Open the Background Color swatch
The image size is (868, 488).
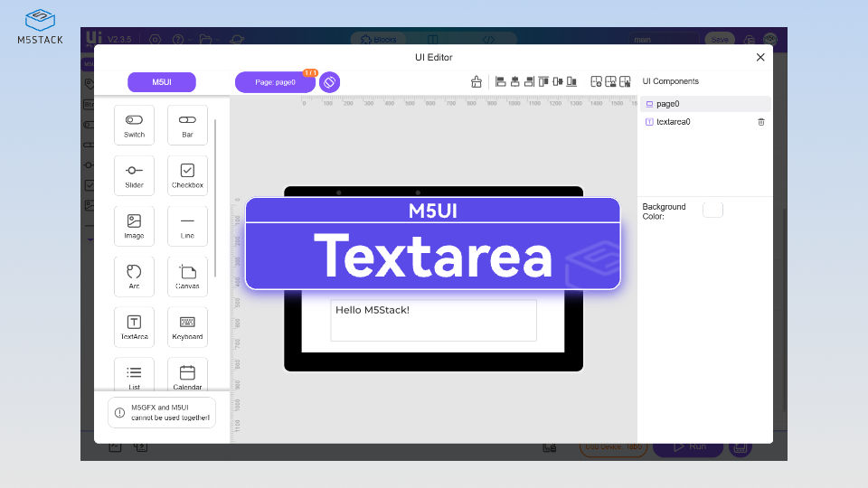712,210
